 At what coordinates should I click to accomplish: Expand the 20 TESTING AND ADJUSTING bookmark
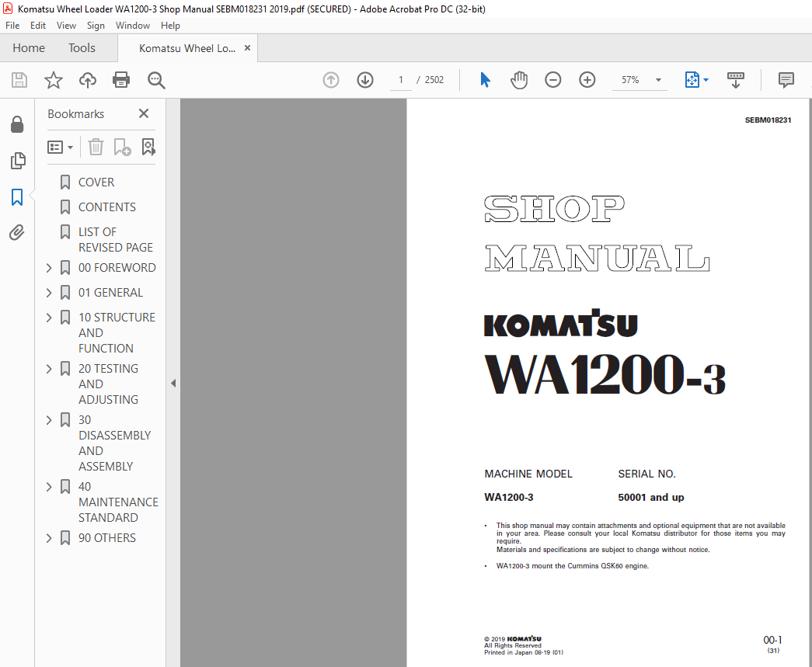pyautogui.click(x=49, y=368)
